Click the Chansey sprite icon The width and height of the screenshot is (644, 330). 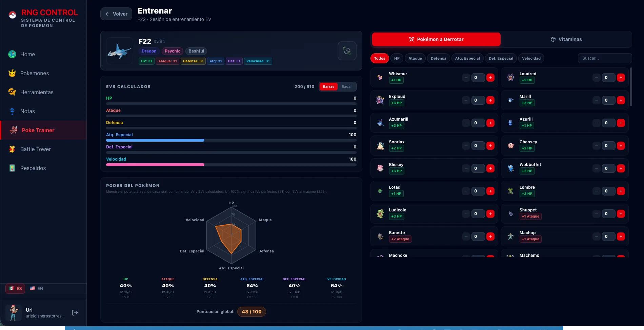(x=510, y=146)
